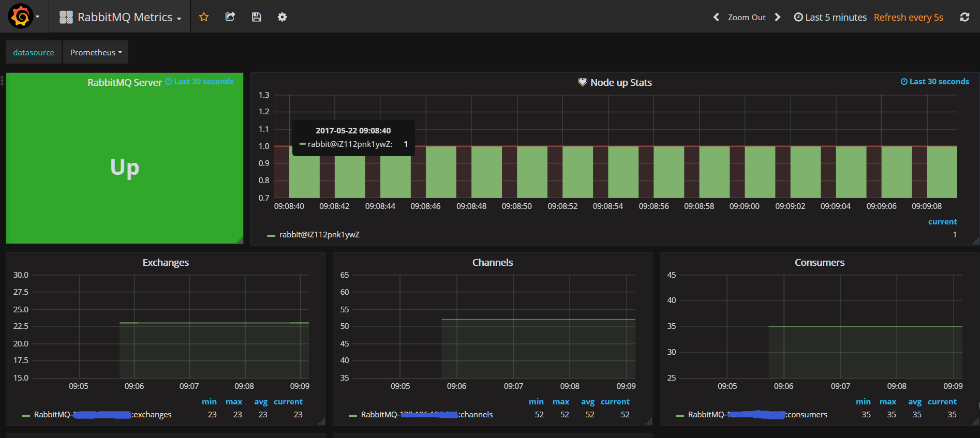Click the rabbit@iZ112pnk1ywZ legend color swatch
Screen dimensions: 980x438
point(271,236)
